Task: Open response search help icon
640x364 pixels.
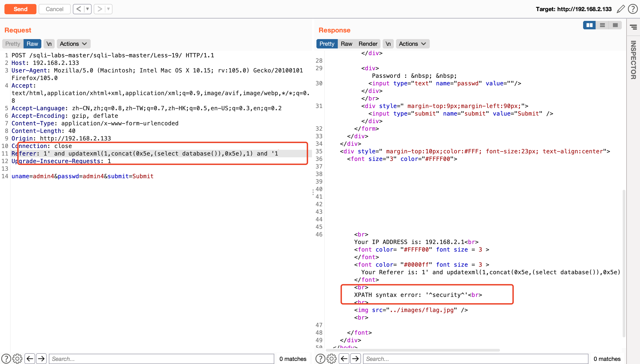Action: (x=320, y=359)
